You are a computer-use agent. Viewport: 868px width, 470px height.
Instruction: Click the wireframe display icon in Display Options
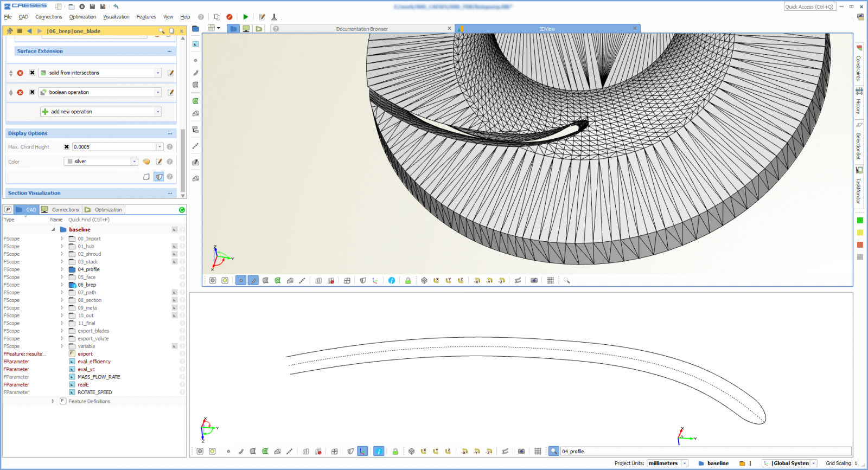pos(146,177)
